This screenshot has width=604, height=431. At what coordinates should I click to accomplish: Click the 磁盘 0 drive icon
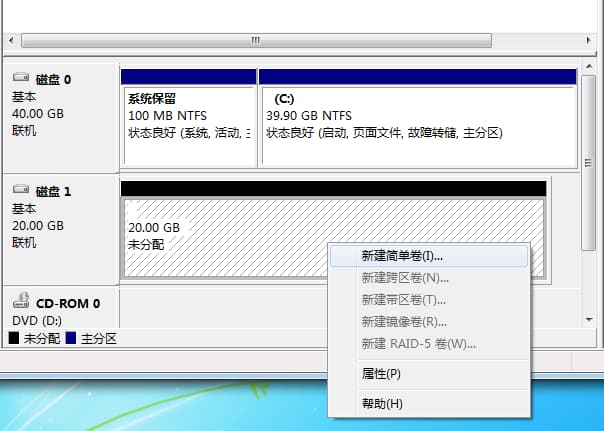[21, 78]
